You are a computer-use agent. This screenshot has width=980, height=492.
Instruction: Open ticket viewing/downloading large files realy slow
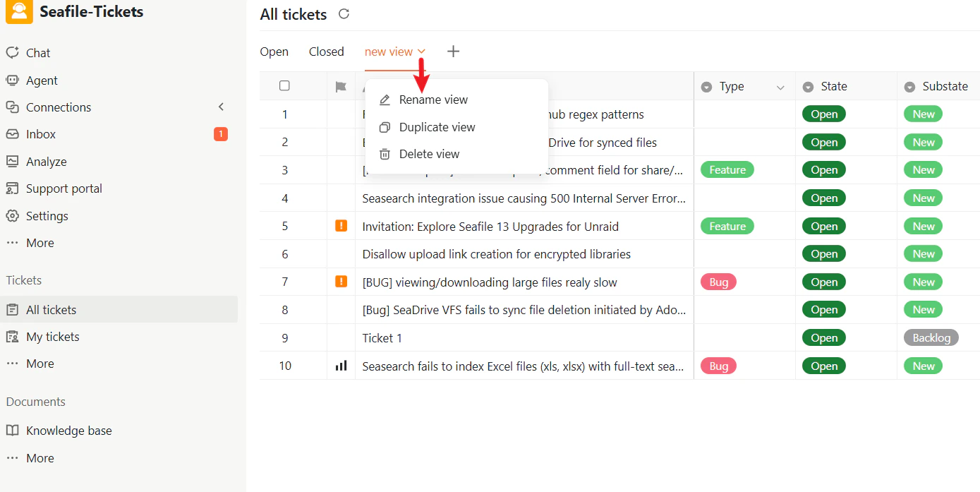point(490,282)
